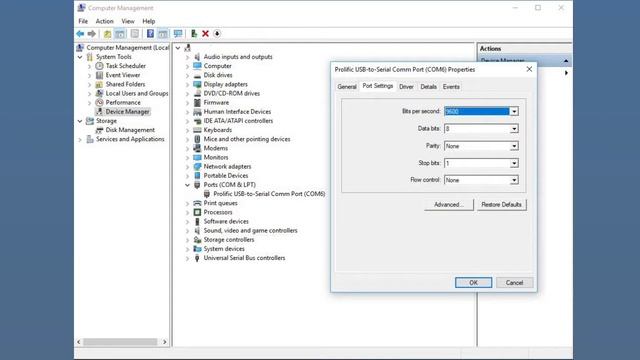Click OK in the properties dialog
640x360 pixels.
pos(473,282)
